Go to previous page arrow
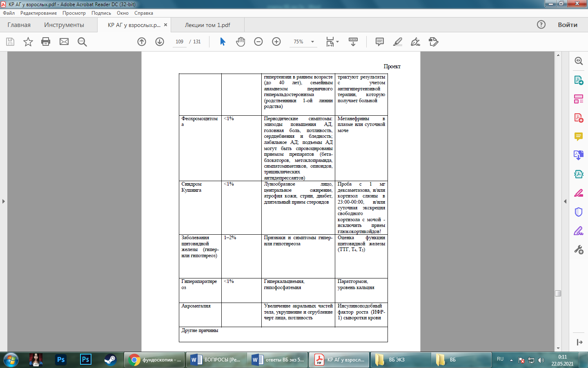 (x=142, y=42)
